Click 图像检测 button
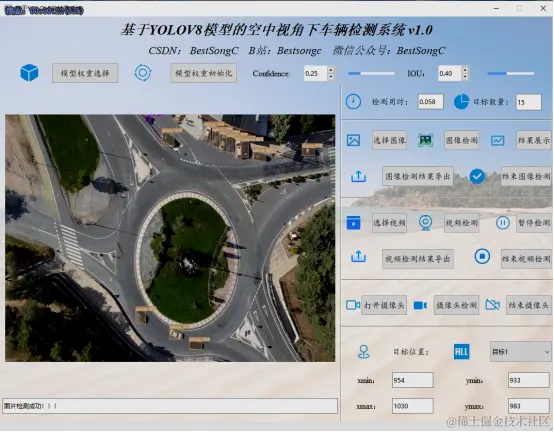Image resolution: width=554 pixels, height=432 pixels. tap(461, 140)
